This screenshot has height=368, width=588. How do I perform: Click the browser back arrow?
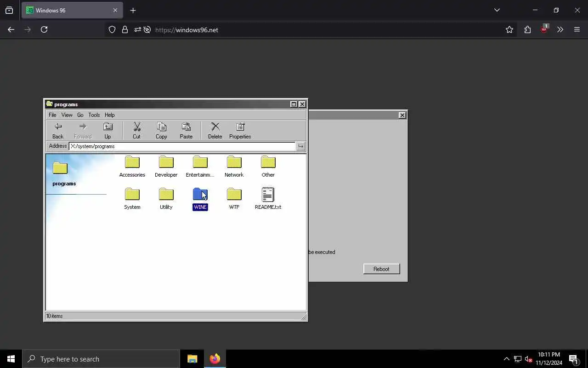point(11,29)
